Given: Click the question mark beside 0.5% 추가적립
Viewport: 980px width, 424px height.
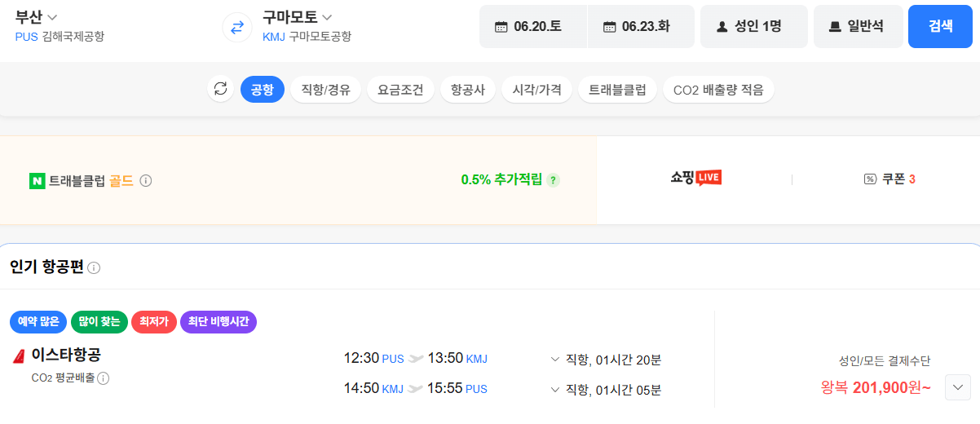Looking at the screenshot, I should (x=554, y=180).
